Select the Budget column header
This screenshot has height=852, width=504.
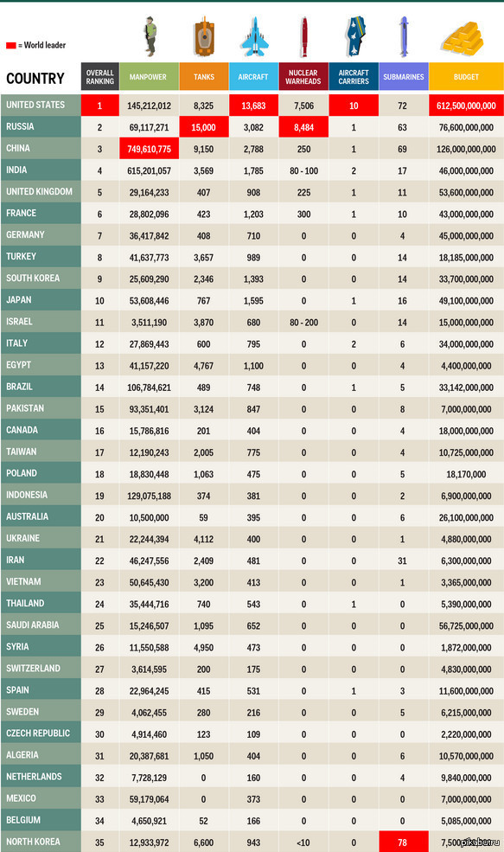click(466, 77)
